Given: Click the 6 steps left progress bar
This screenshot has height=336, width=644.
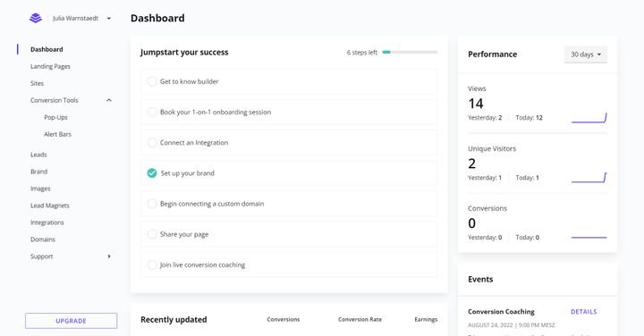Looking at the screenshot, I should pos(410,52).
